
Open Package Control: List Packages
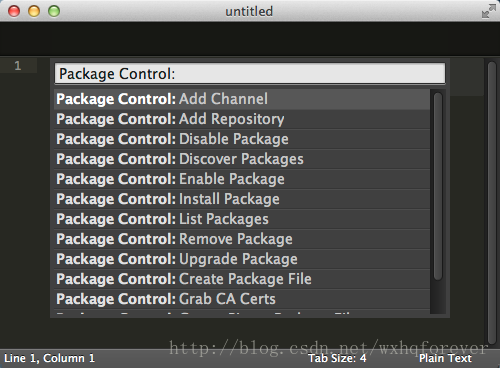242,219
